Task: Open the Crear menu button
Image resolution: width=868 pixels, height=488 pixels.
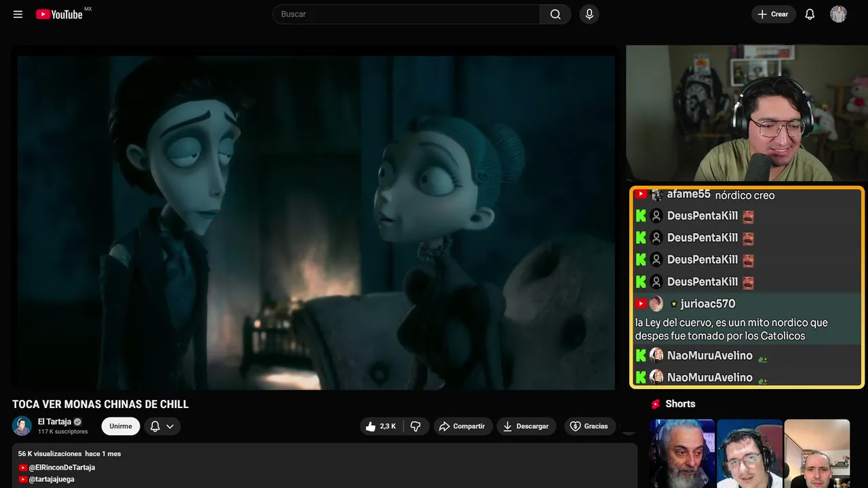Action: pos(773,14)
